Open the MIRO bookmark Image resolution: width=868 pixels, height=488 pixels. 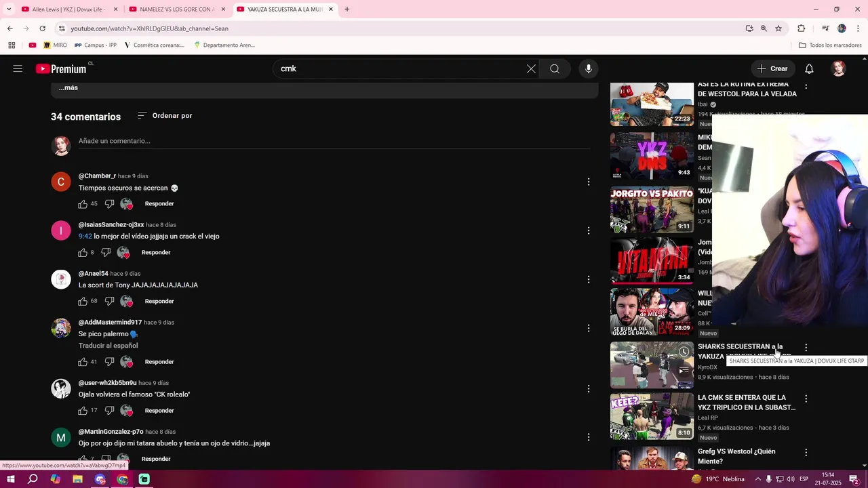55,45
